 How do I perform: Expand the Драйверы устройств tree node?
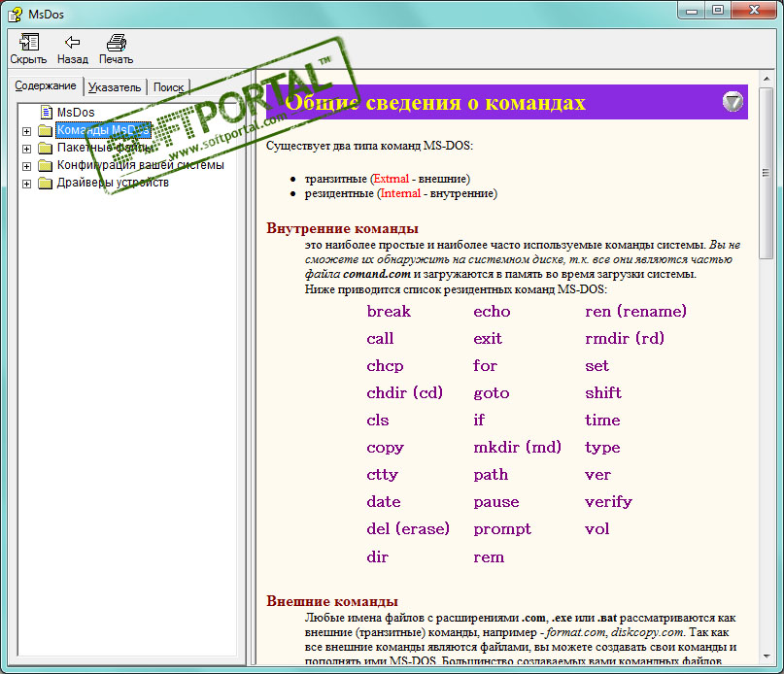pyautogui.click(x=26, y=184)
